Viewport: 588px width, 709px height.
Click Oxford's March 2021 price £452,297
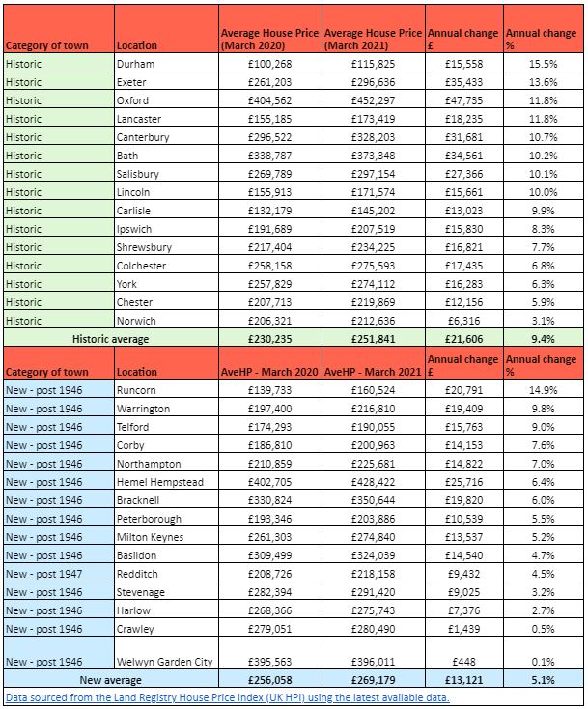(x=374, y=99)
